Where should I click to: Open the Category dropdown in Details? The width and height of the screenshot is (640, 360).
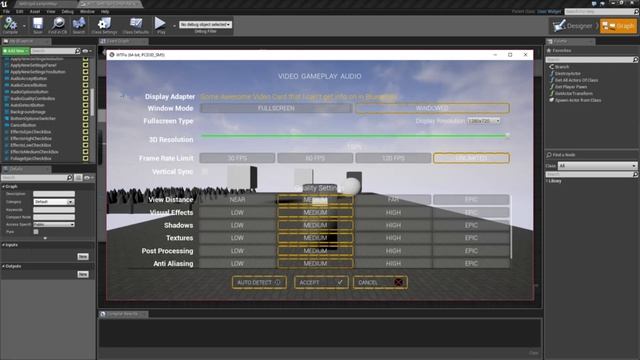(x=54, y=202)
